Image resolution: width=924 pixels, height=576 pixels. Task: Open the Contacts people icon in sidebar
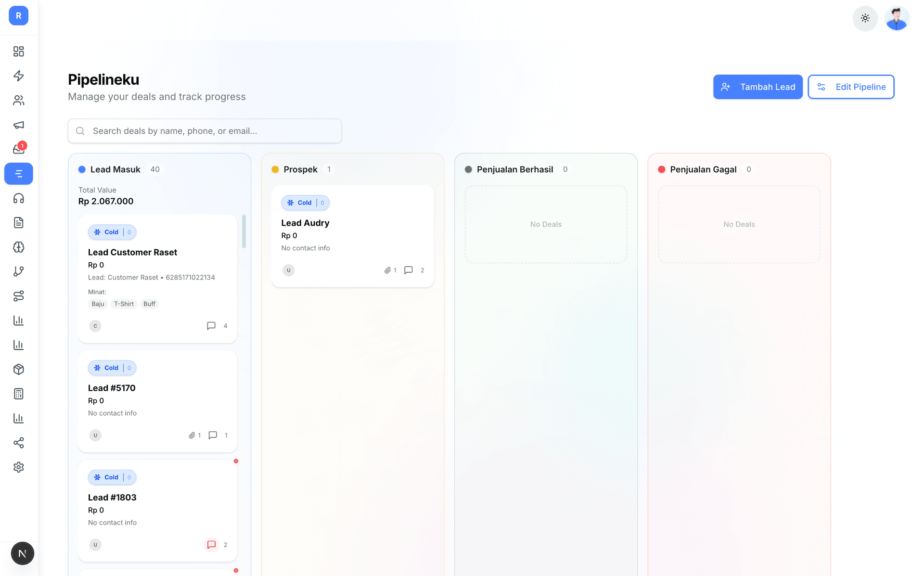[x=19, y=100]
